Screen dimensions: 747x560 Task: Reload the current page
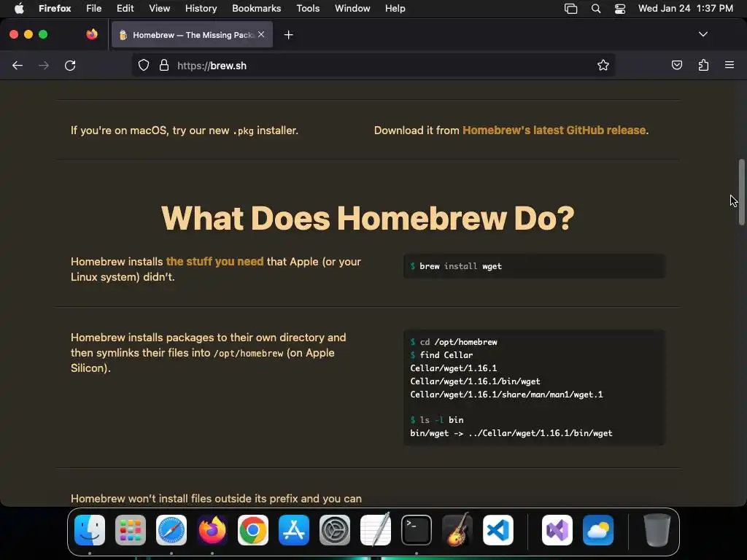(70, 65)
